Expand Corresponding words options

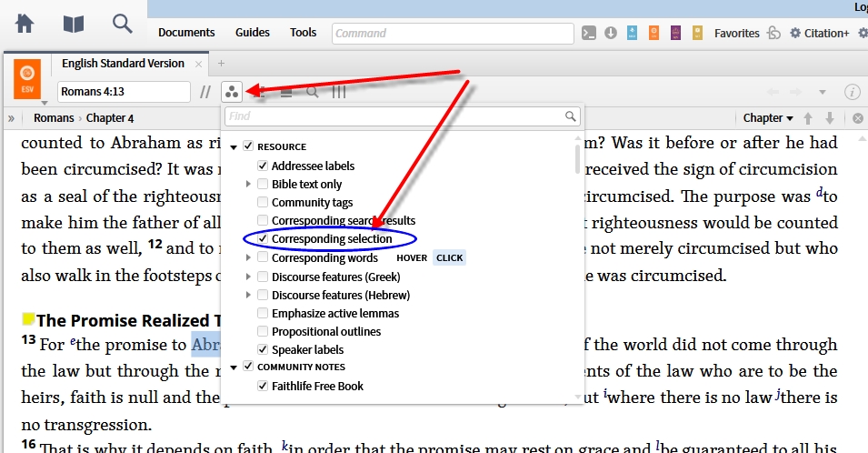(248, 257)
